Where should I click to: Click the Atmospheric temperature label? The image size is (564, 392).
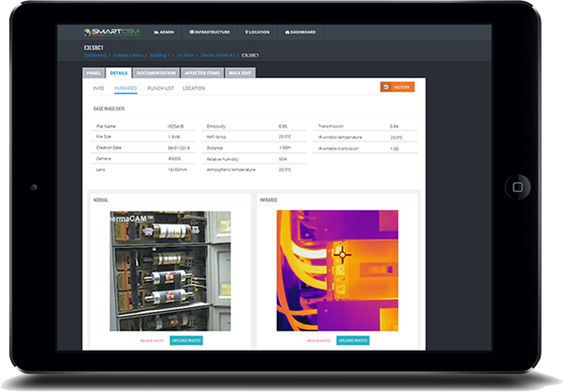point(231,170)
